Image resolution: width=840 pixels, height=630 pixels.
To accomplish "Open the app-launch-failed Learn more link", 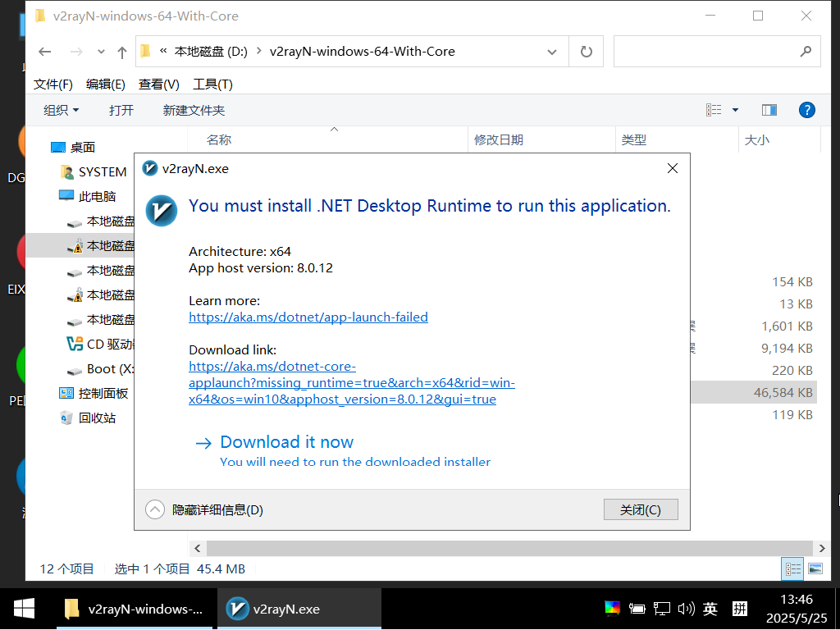I will [308, 317].
